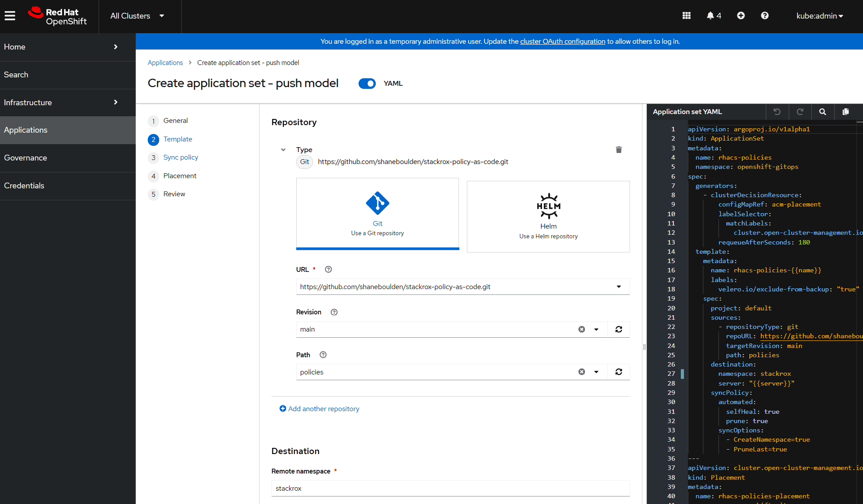Click the panel splitter handle beside YAML
This screenshot has height=504, width=863.
click(644, 347)
